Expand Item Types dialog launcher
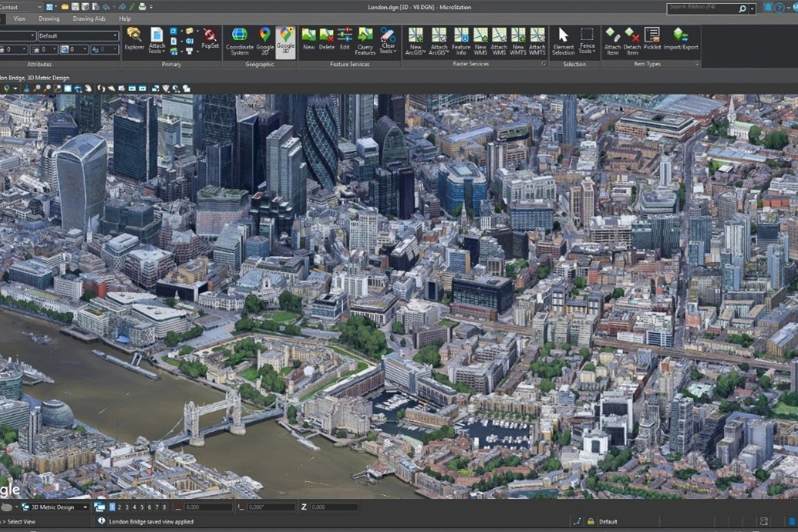Image resolution: width=798 pixels, height=532 pixels. pyautogui.click(x=697, y=64)
